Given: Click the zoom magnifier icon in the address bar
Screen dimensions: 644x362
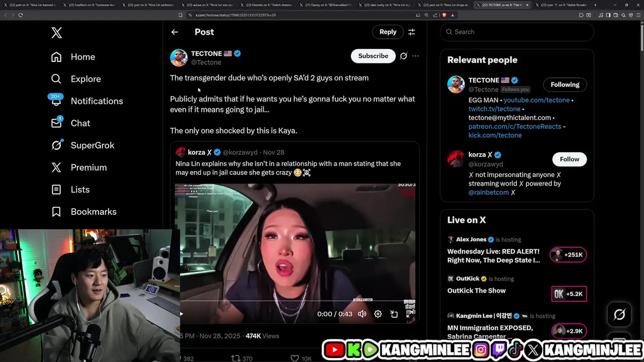Looking at the screenshot, I should point(427,15).
